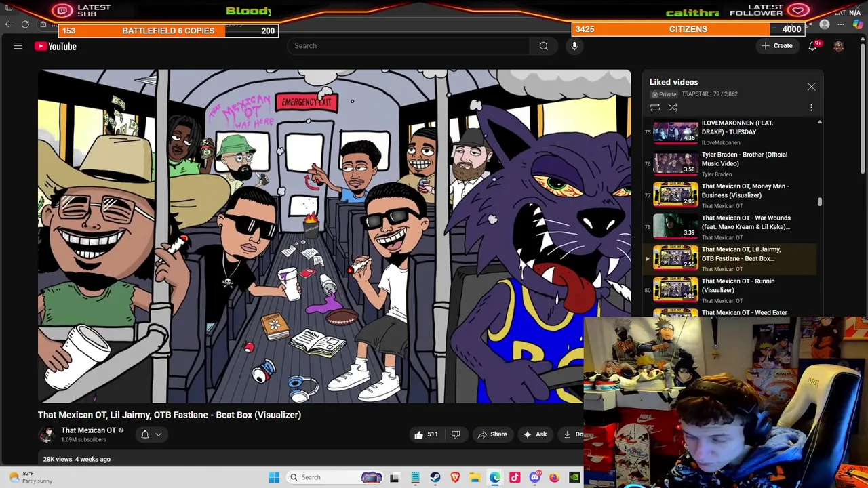Click the Create button
This screenshot has width=868, height=488.
tap(776, 46)
